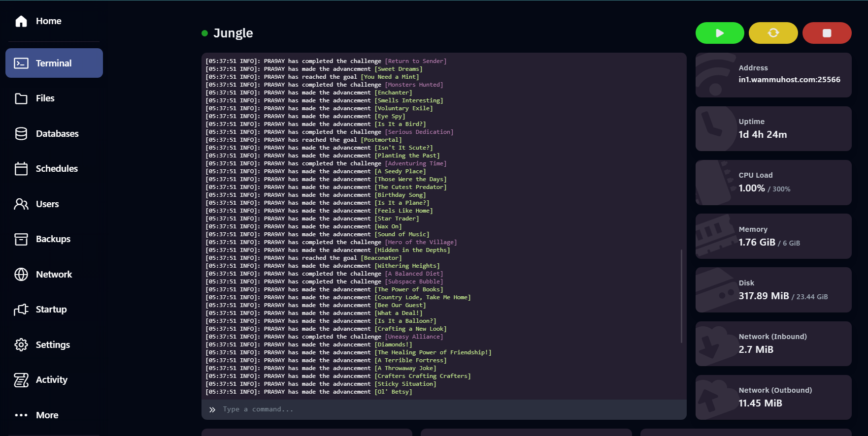Copy the server address in1.wammuhost.com:25566
The width and height of the screenshot is (868, 436).
(789, 80)
